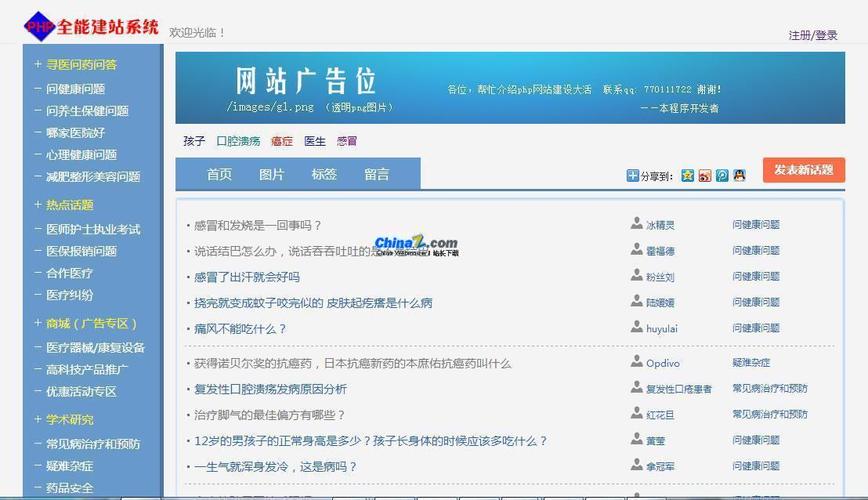Click user avatar icon beside Opdivo
Viewport: 868px width, 500px height.
(x=637, y=363)
